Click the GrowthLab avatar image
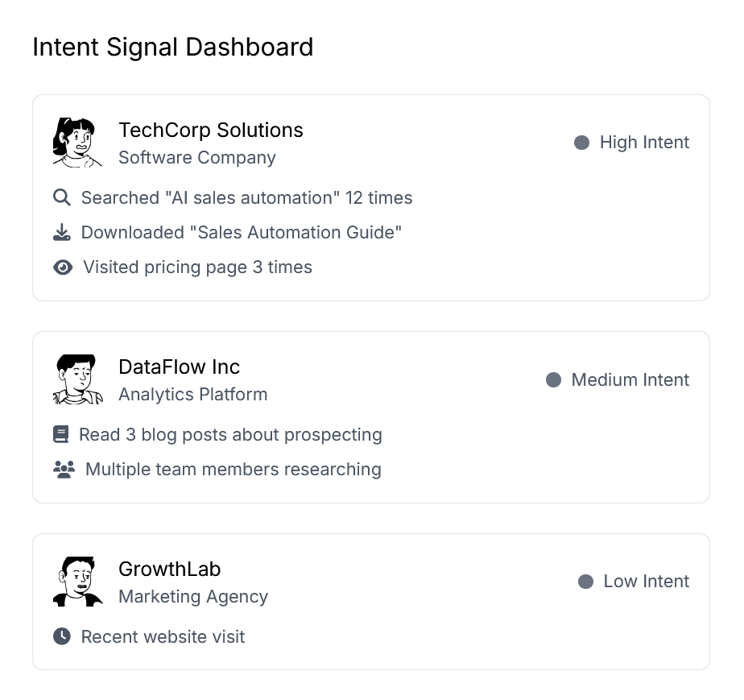744x700 pixels. point(77,582)
